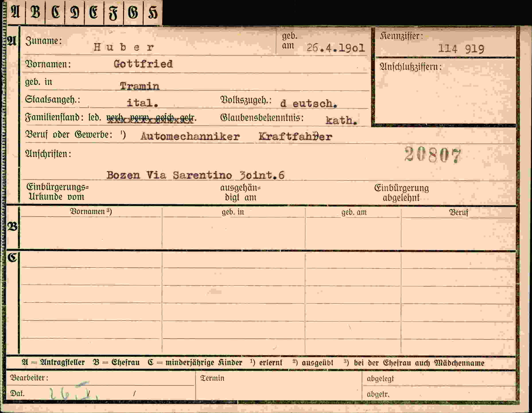The height and width of the screenshot is (413, 532).
Task: Click the 'abgetr.' field label
Action: pyautogui.click(x=378, y=394)
